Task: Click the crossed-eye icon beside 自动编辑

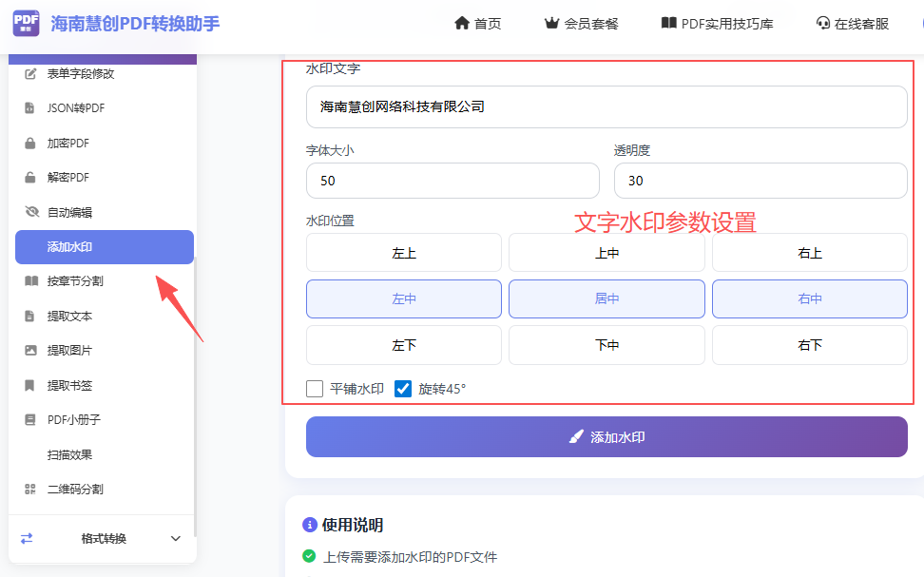Action: pyautogui.click(x=31, y=212)
